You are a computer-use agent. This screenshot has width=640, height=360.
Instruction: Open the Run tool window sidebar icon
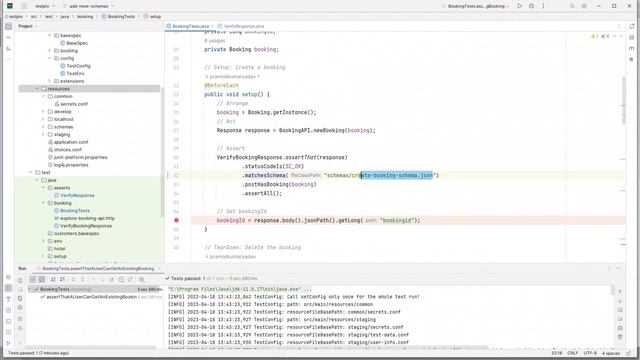(9, 288)
